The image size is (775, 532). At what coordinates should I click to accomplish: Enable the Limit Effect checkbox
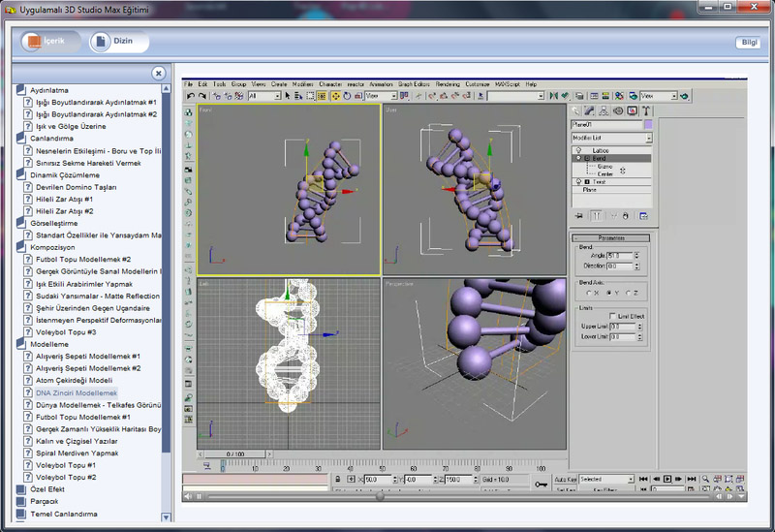612,316
